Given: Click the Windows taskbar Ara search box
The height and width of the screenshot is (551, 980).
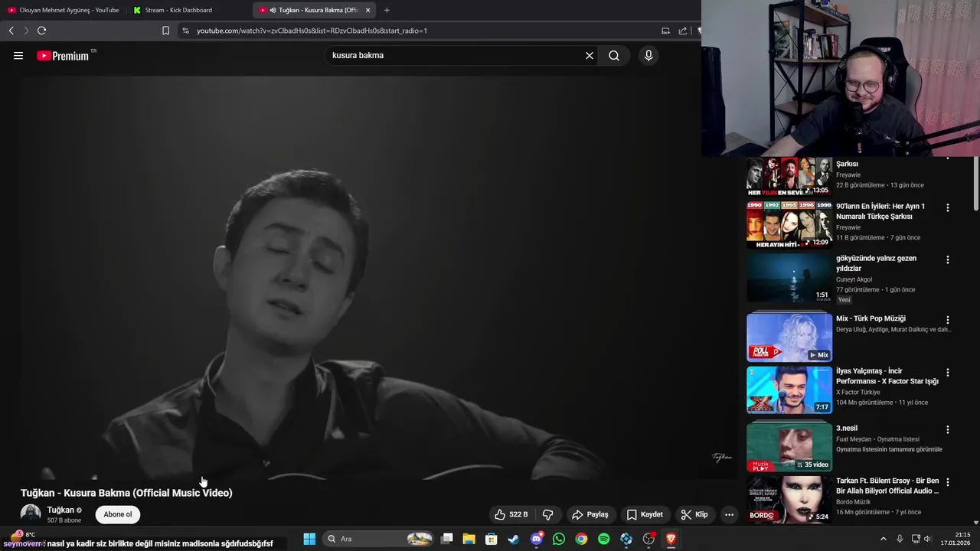Looking at the screenshot, I should [x=379, y=539].
